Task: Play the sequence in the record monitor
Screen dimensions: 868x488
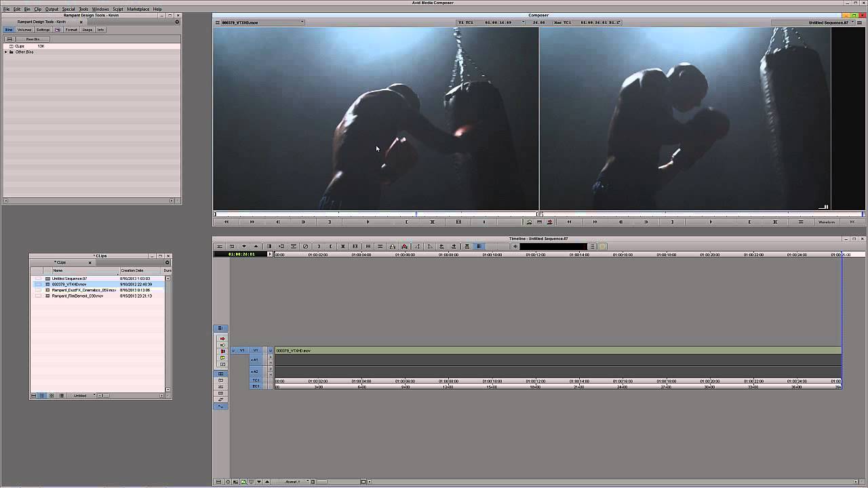Action: coord(711,222)
